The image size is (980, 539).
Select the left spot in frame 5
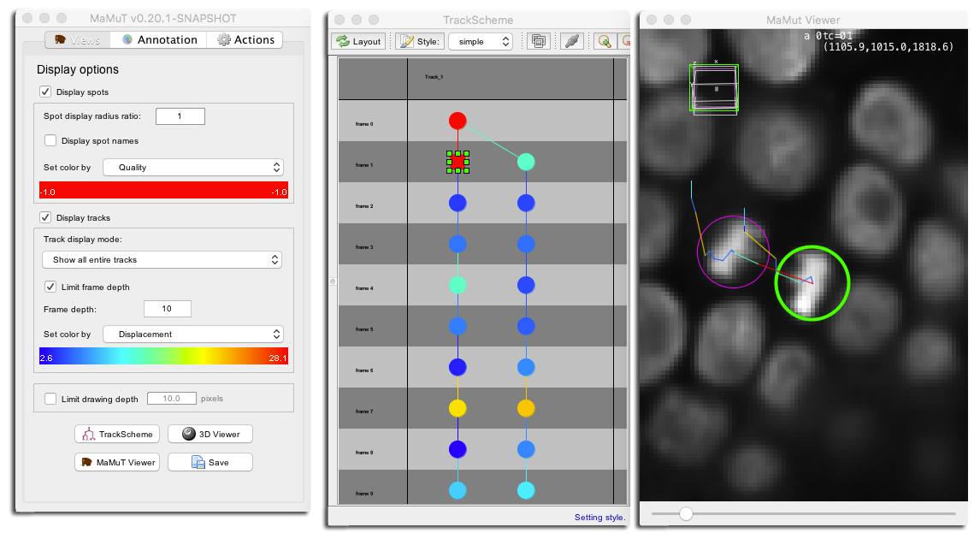pyautogui.click(x=458, y=327)
